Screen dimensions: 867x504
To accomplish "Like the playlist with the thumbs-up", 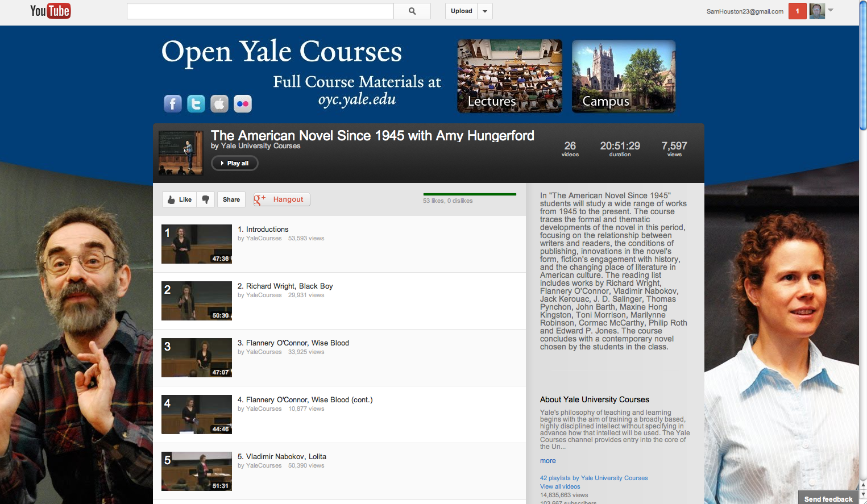I will click(179, 199).
